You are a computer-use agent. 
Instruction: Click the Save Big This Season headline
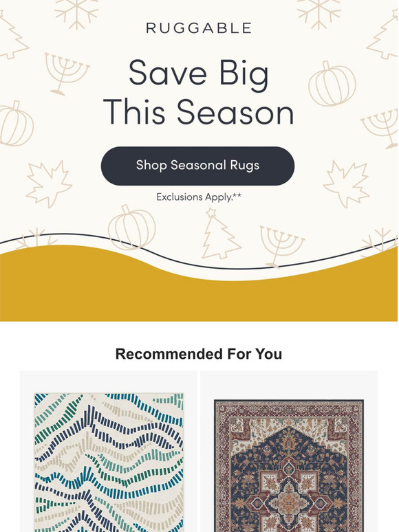(199, 92)
